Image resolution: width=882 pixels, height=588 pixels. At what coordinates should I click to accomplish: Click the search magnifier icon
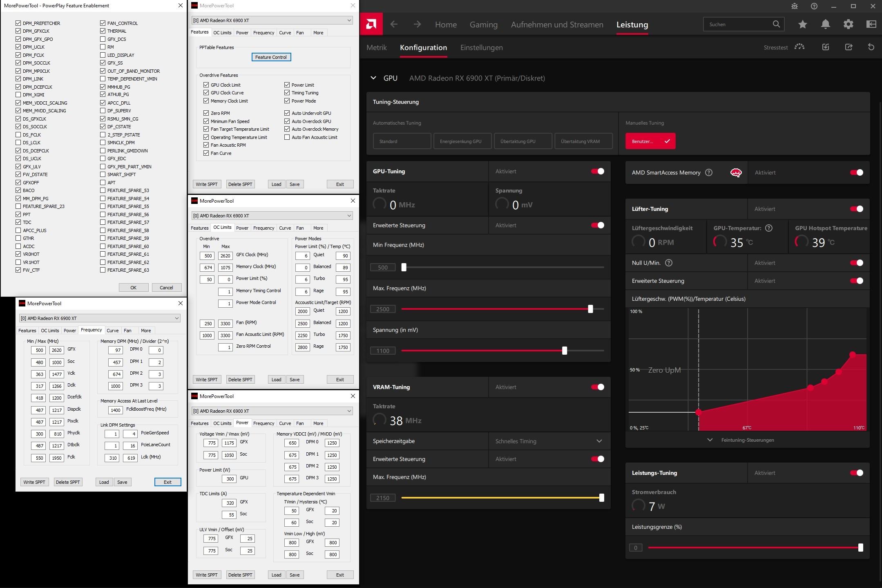click(x=776, y=24)
